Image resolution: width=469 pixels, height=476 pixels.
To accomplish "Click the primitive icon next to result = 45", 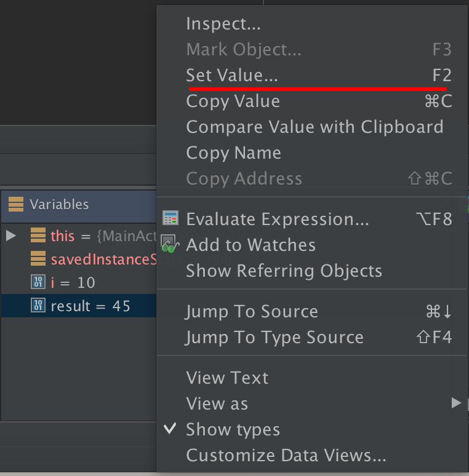I will coord(38,305).
